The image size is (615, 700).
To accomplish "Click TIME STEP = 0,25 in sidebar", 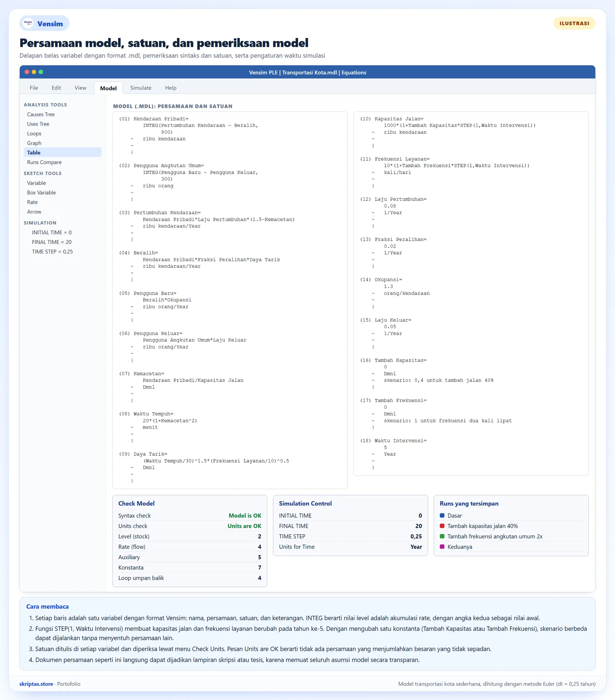I will pos(52,252).
